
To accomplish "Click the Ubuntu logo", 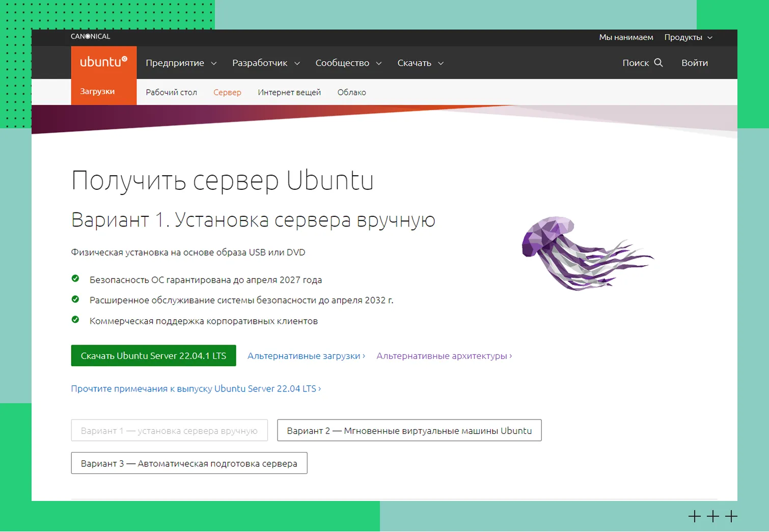I will (x=103, y=62).
